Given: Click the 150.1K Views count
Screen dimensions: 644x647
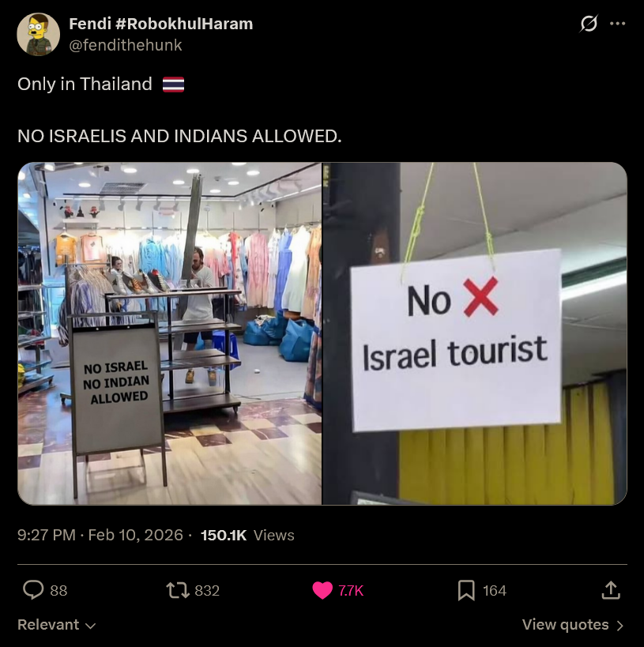Looking at the screenshot, I should click(247, 535).
